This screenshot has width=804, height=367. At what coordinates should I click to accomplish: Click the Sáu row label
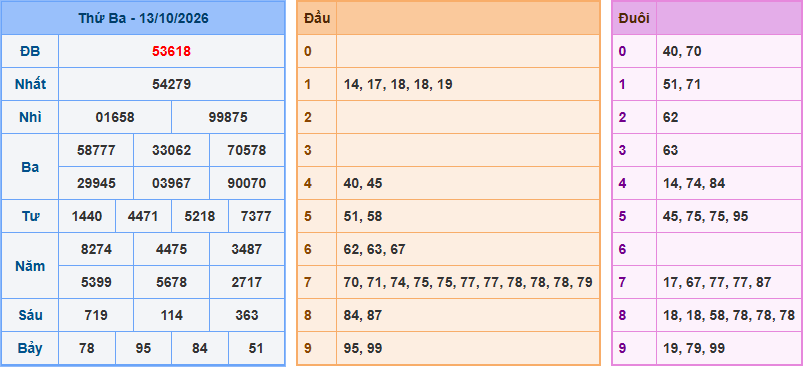click(30, 315)
